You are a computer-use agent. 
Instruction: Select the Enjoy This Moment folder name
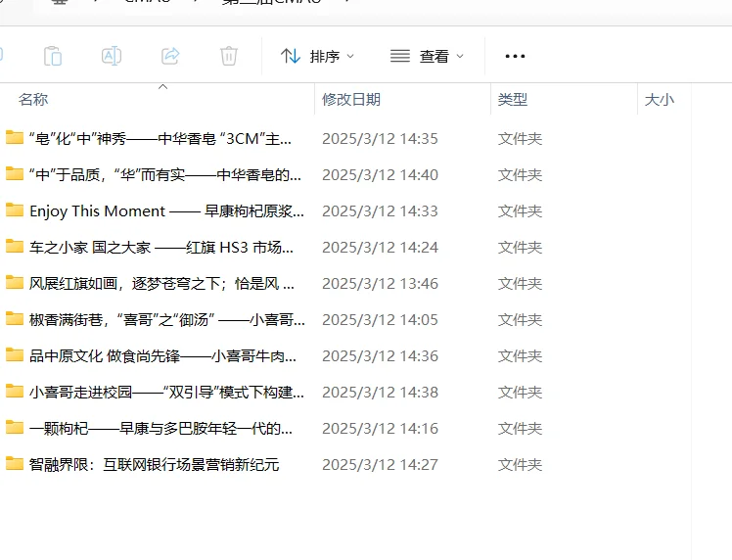click(x=166, y=211)
